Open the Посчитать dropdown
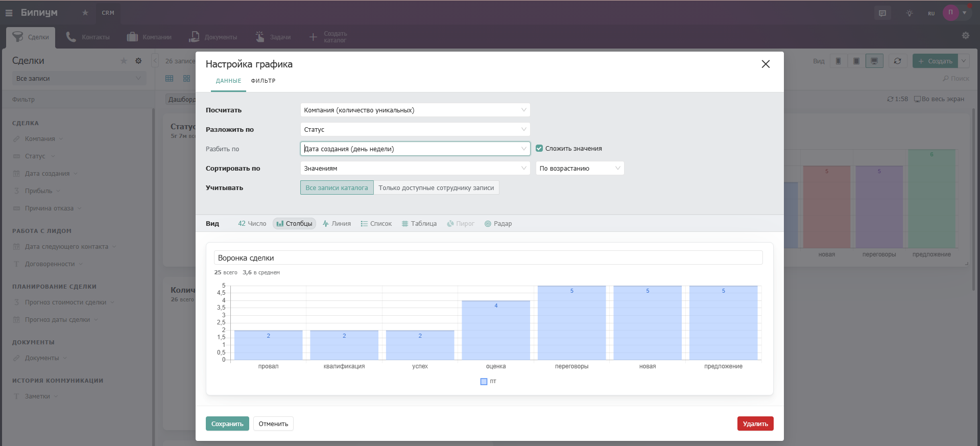 point(415,110)
